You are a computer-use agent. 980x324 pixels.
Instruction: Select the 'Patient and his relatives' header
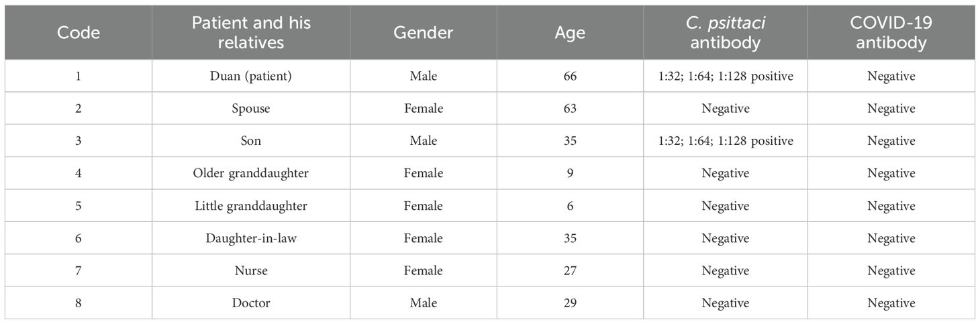pyautogui.click(x=251, y=32)
